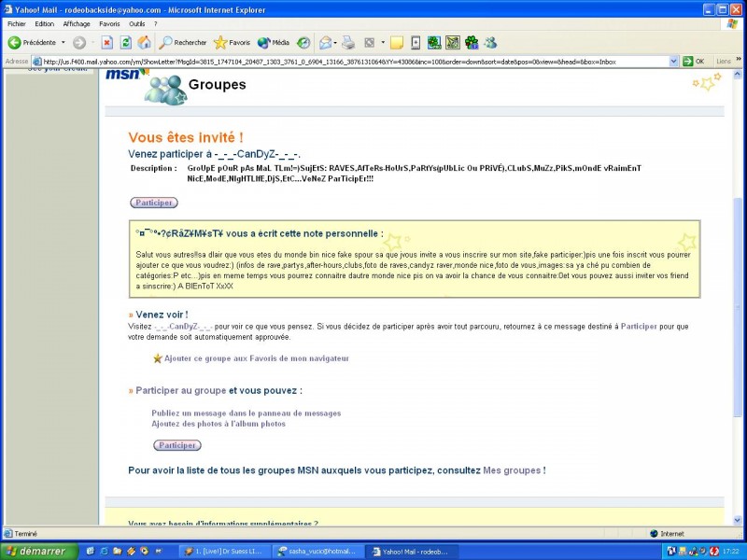Viewport: 747px width, 560px height.
Task: Open the Mes groupes link
Action: (512, 470)
